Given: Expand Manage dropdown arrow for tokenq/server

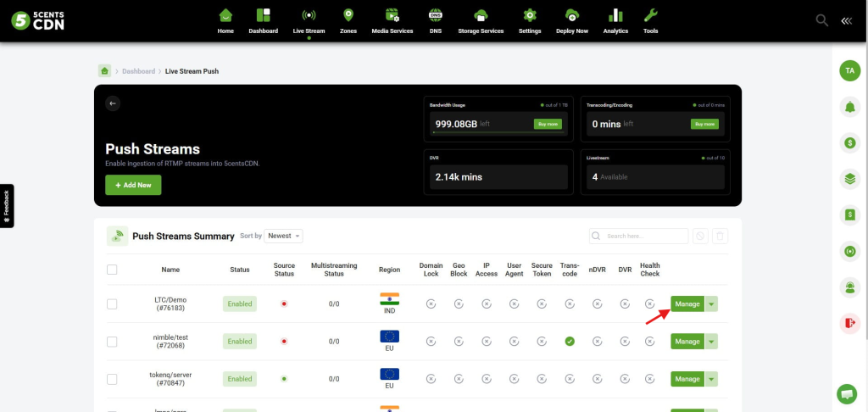Looking at the screenshot, I should coord(711,379).
